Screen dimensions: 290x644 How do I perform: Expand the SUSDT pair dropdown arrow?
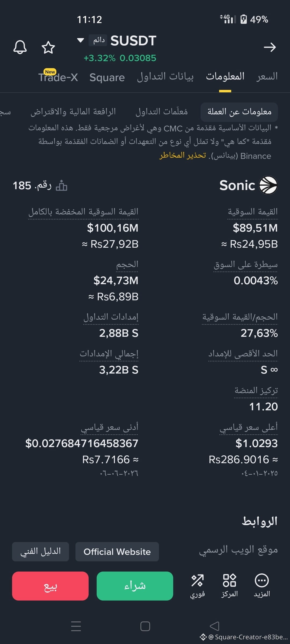pos(81,40)
